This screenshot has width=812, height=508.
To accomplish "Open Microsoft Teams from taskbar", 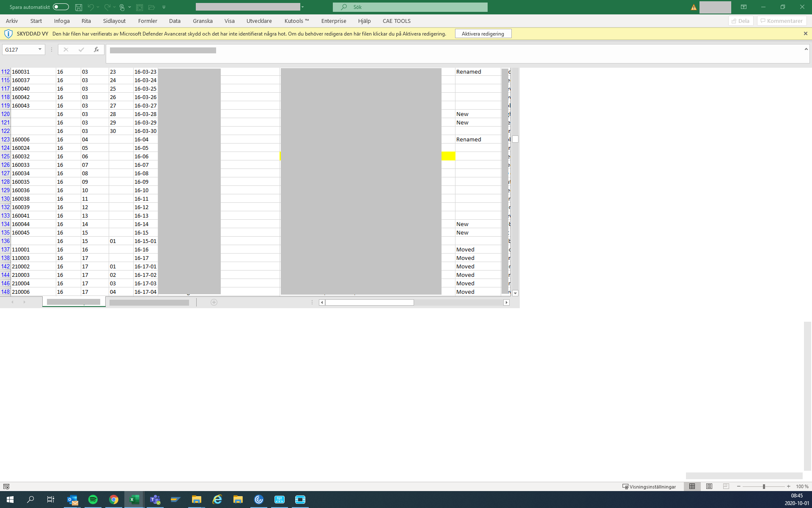I will [155, 500].
